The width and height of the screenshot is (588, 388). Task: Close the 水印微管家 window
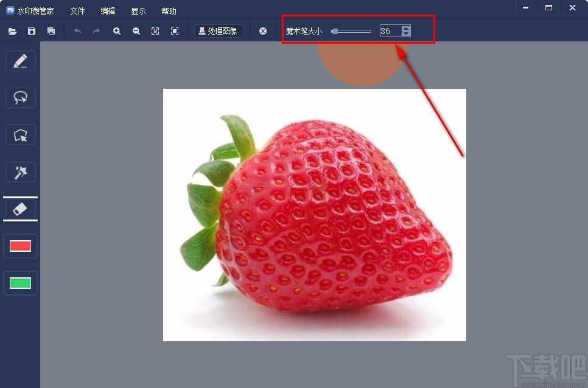point(572,7)
